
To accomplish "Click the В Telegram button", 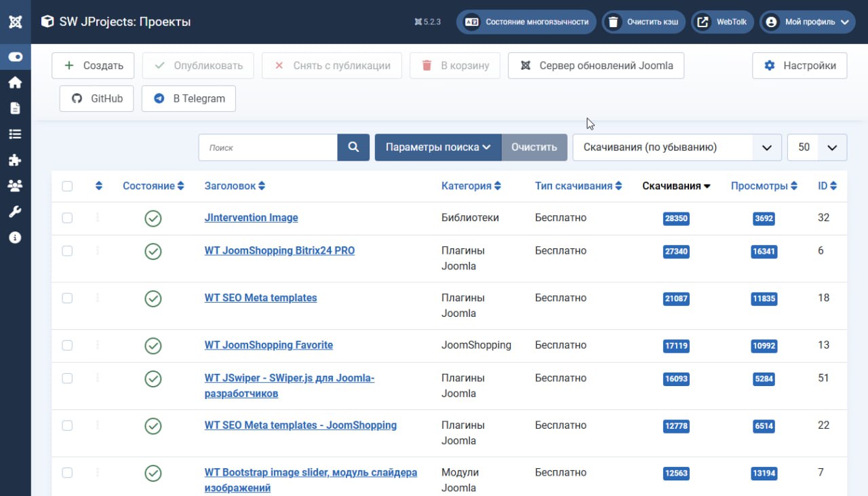I will tap(189, 98).
